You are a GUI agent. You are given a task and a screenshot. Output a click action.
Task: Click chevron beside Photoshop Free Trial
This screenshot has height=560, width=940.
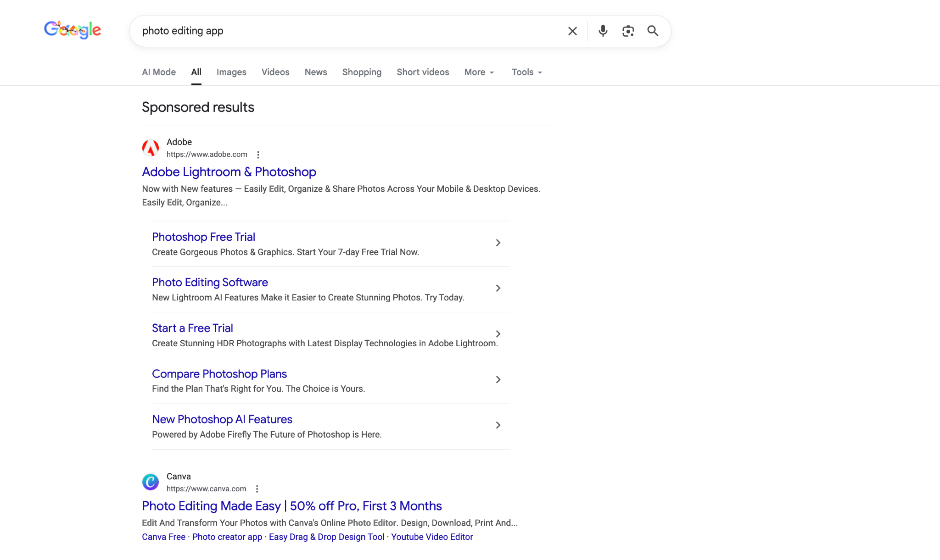pyautogui.click(x=498, y=243)
